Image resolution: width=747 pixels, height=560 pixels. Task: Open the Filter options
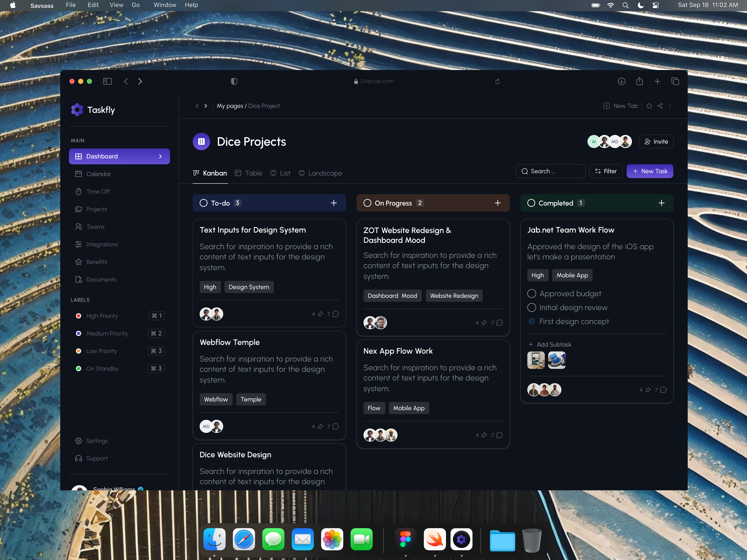606,171
